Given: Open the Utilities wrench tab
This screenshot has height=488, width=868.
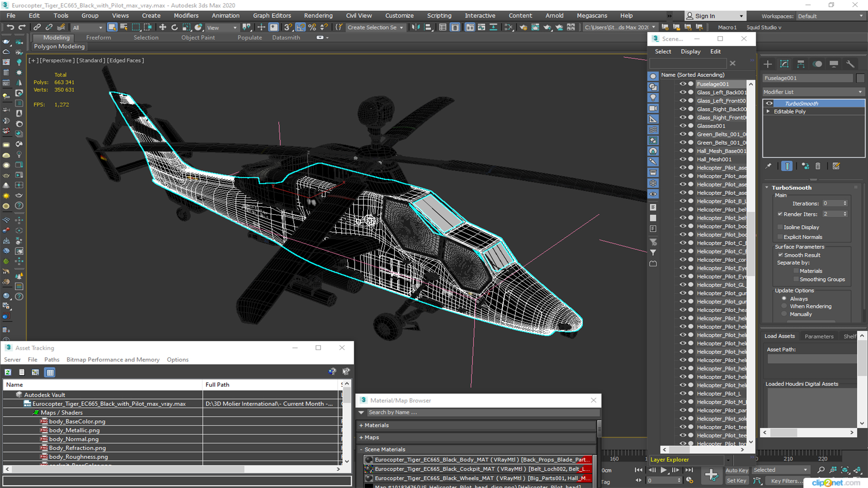Looking at the screenshot, I should click(850, 64).
